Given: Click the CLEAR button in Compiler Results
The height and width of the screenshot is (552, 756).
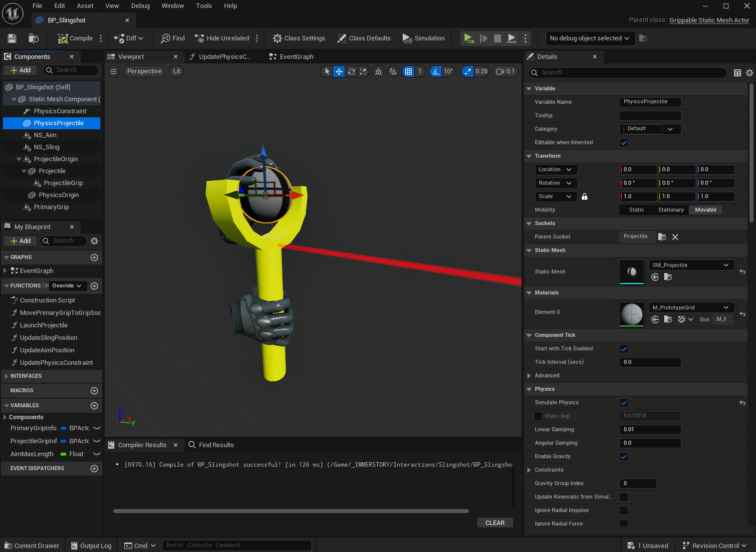Looking at the screenshot, I should (x=495, y=523).
